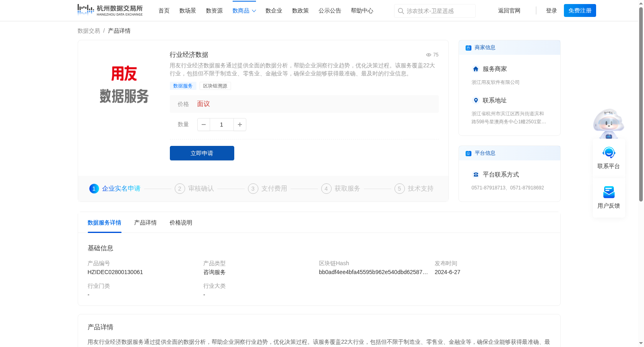Decrease quantity with minus button

coord(204,125)
